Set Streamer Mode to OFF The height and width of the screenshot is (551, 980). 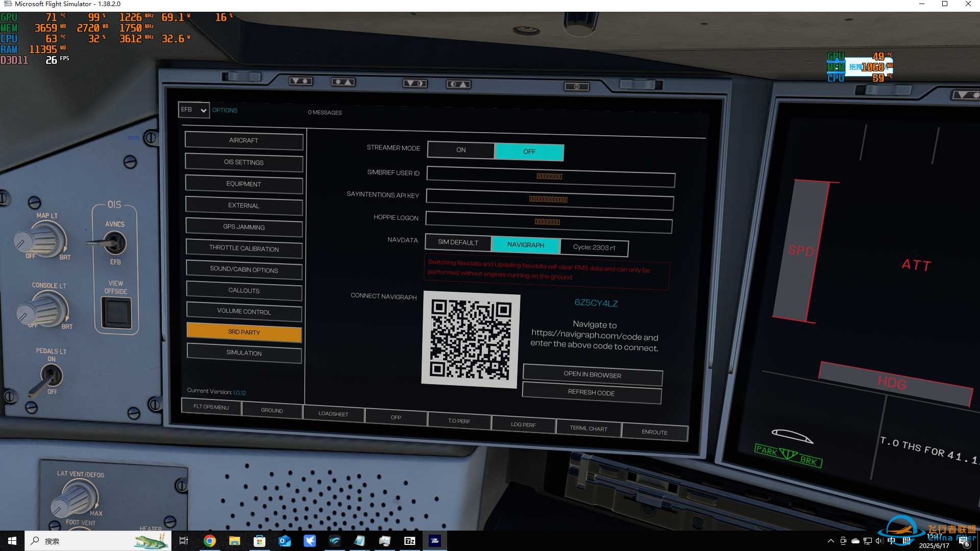(529, 152)
